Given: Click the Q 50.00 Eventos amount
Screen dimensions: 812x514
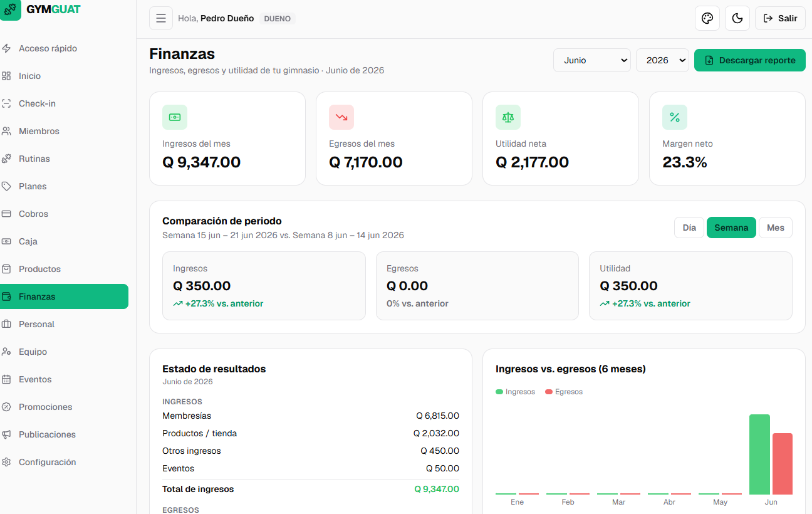Looking at the screenshot, I should click(442, 468).
